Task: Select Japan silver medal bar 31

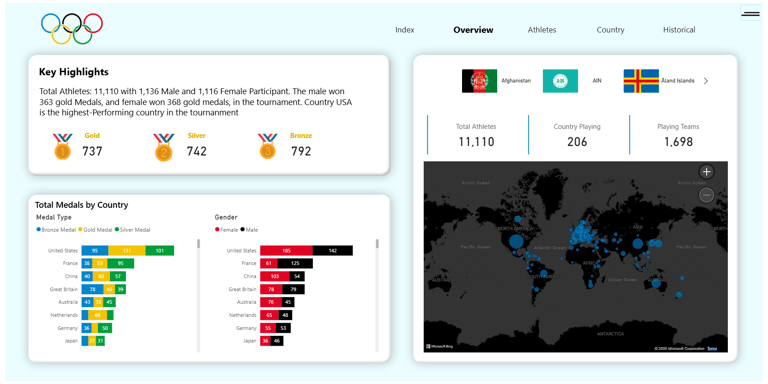Action: 100,340
